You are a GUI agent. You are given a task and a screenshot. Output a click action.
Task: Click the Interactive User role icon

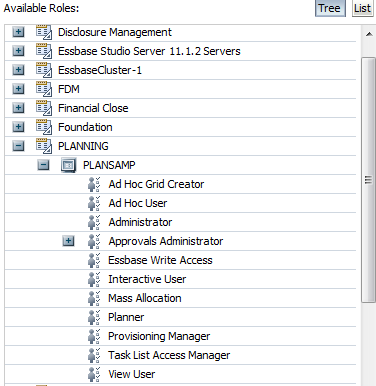tap(94, 279)
